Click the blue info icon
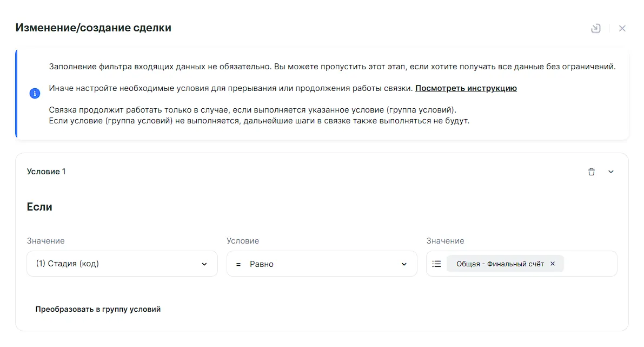Viewport: 644px width, 347px height. 35,94
